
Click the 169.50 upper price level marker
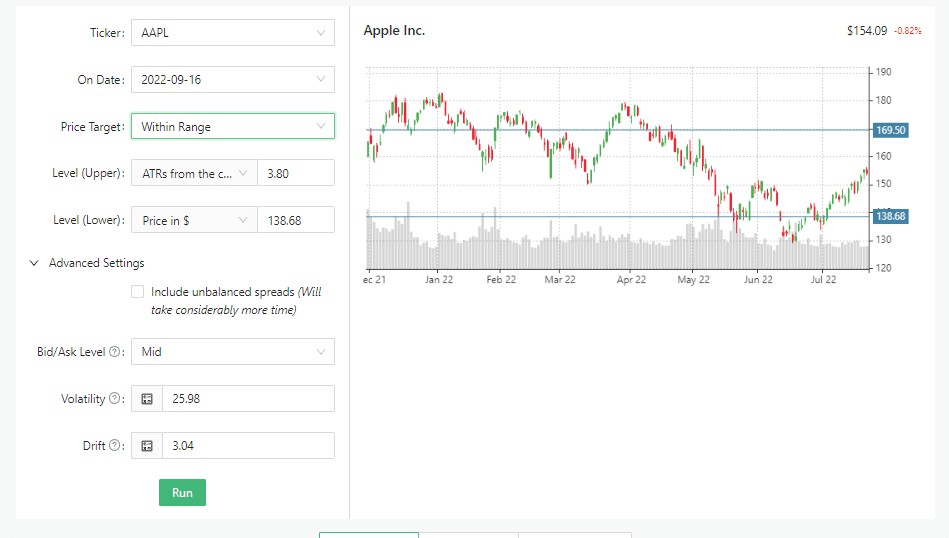point(889,130)
